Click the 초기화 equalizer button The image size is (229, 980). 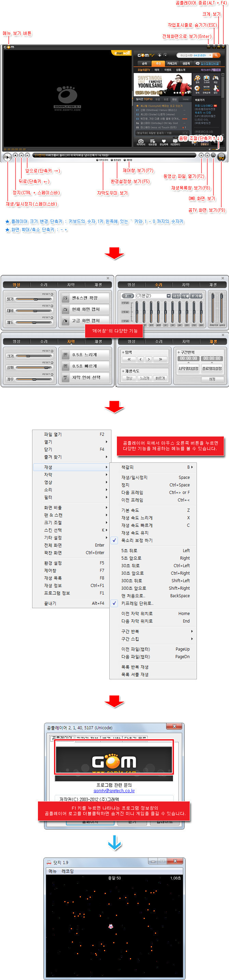tap(196, 296)
